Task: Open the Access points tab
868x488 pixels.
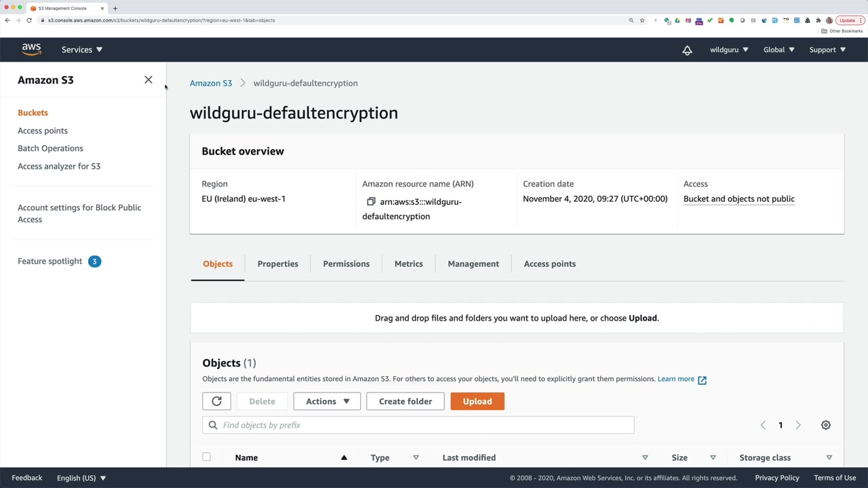Action: 550,264
